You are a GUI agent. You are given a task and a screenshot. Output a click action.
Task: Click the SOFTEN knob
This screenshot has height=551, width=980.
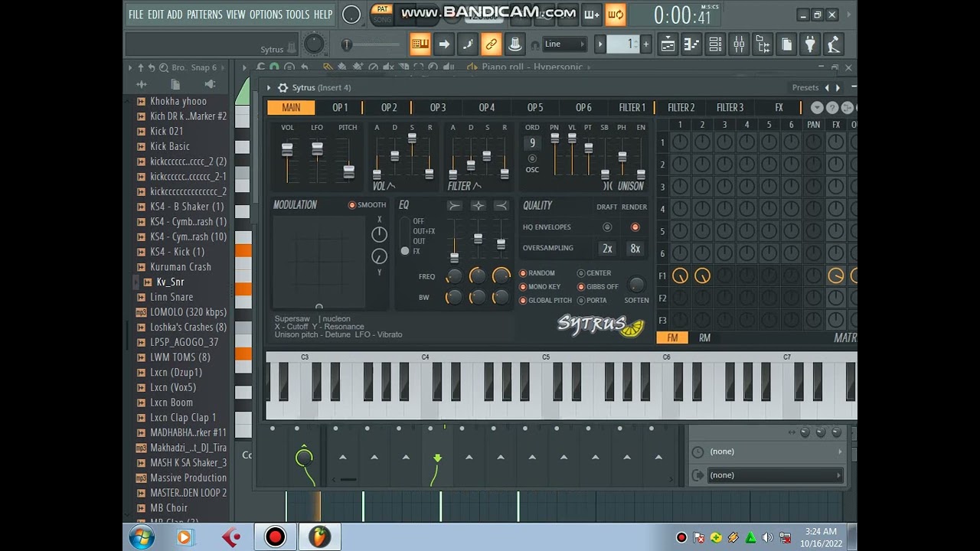[635, 285]
